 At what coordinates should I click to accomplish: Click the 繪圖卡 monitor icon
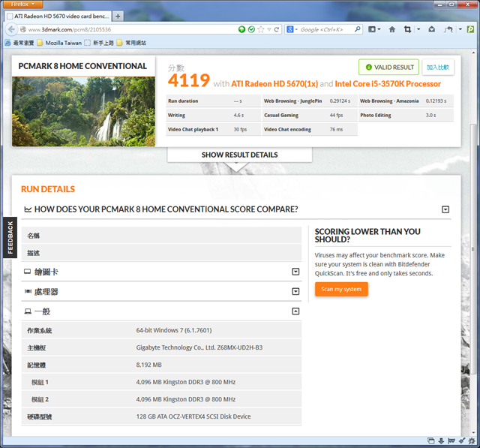28,272
